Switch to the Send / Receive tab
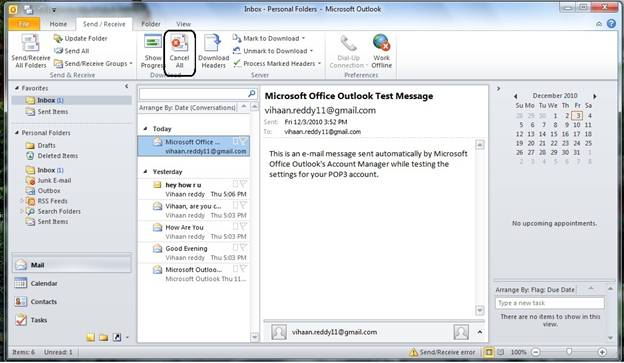The height and width of the screenshot is (363, 624). pyautogui.click(x=104, y=24)
